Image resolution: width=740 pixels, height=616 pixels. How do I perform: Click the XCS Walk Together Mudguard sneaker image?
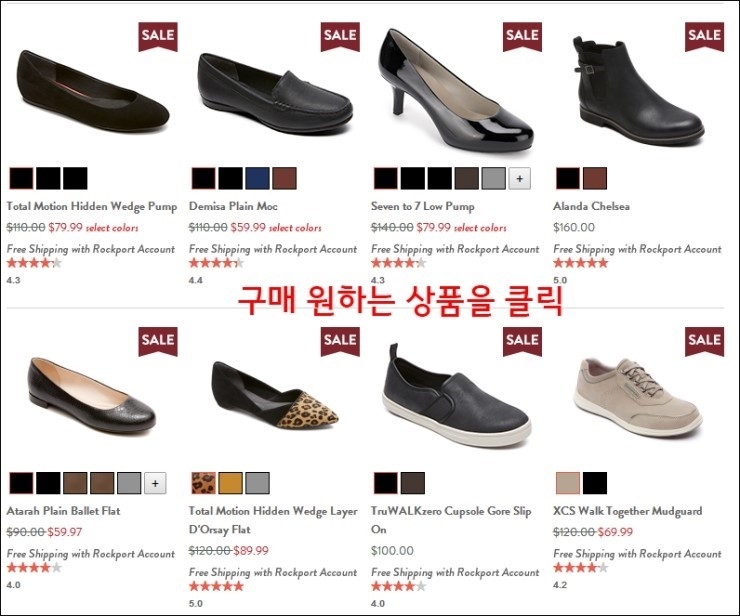(x=638, y=397)
